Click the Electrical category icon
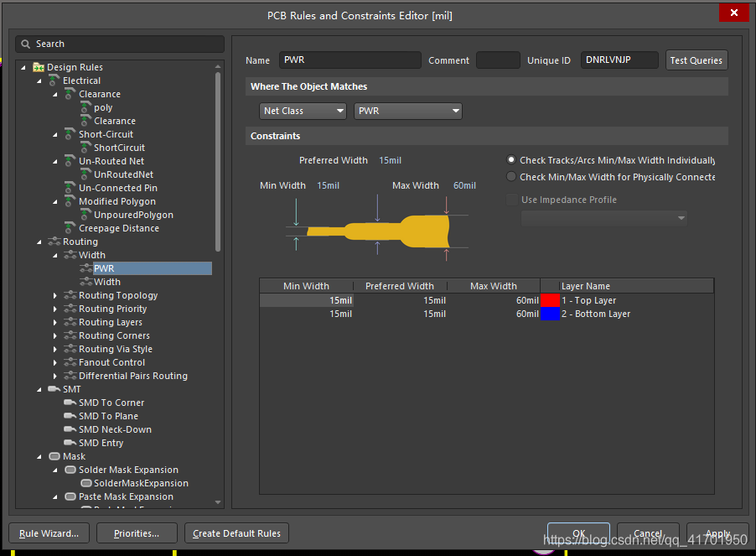 click(x=54, y=81)
